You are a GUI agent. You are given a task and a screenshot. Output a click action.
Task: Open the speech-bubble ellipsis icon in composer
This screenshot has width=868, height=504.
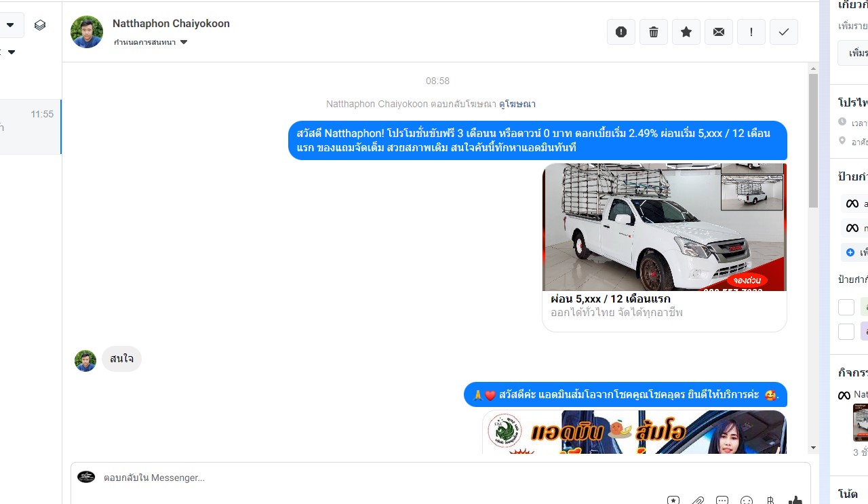tap(722, 501)
